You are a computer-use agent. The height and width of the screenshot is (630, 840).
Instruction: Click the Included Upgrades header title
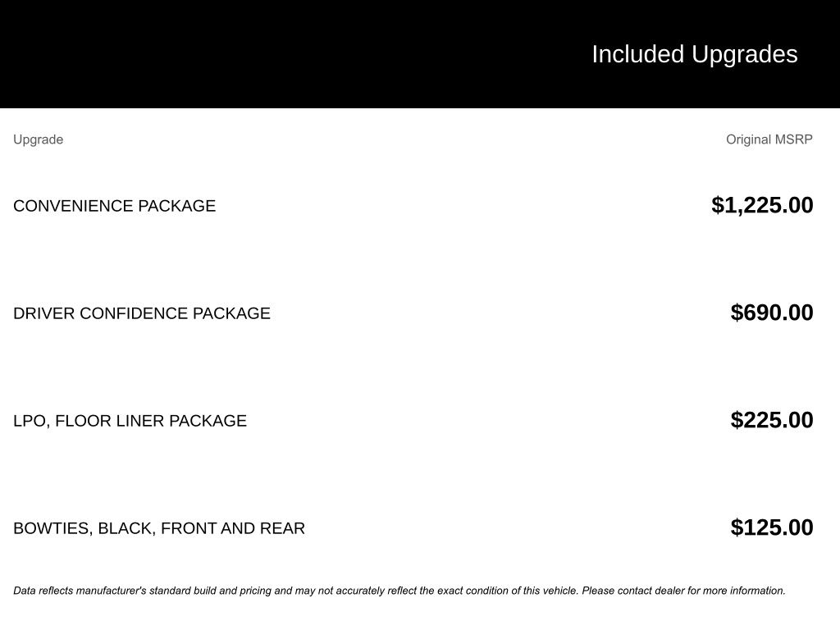click(694, 54)
